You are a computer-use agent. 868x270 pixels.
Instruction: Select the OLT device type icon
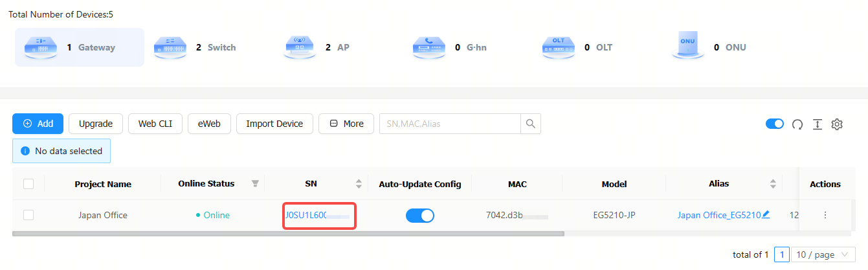[559, 47]
